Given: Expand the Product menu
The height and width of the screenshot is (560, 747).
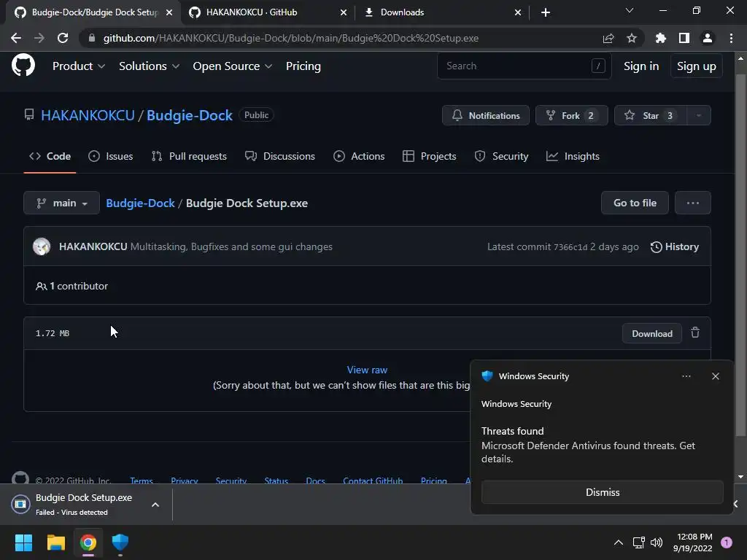Looking at the screenshot, I should [79, 66].
